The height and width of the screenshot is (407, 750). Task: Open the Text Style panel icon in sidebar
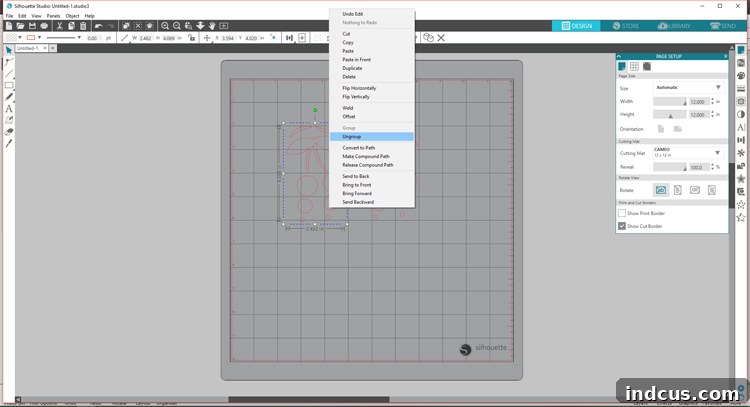coord(741,127)
